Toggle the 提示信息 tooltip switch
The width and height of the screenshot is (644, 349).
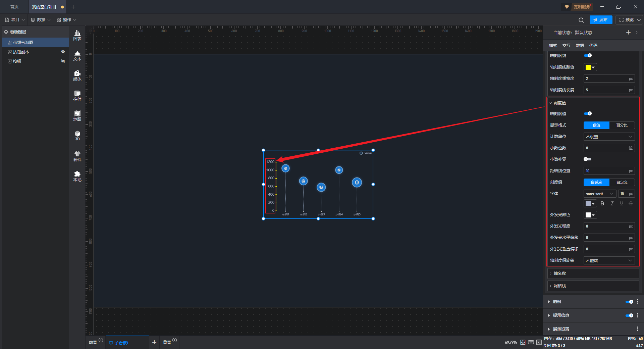[629, 315]
